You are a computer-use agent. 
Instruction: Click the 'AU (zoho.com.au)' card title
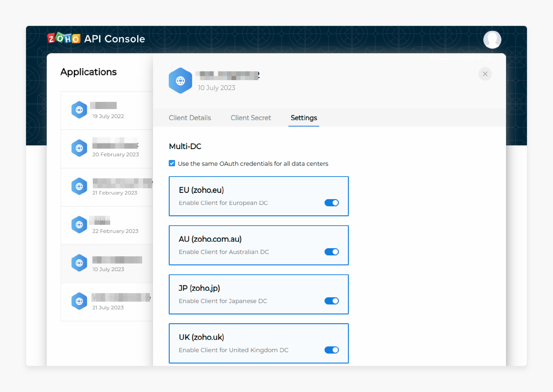(210, 239)
